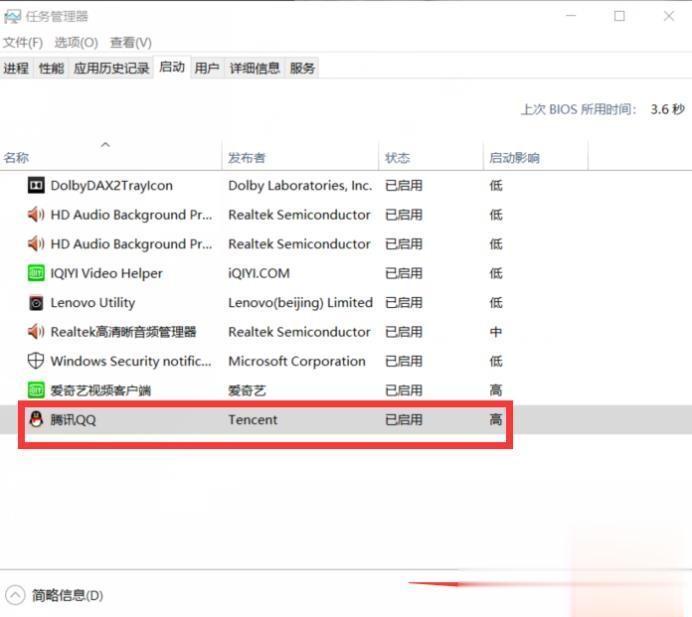Select the DolbyDAX2TrayIcon row name
Screen dimensions: 692x617
[112, 185]
